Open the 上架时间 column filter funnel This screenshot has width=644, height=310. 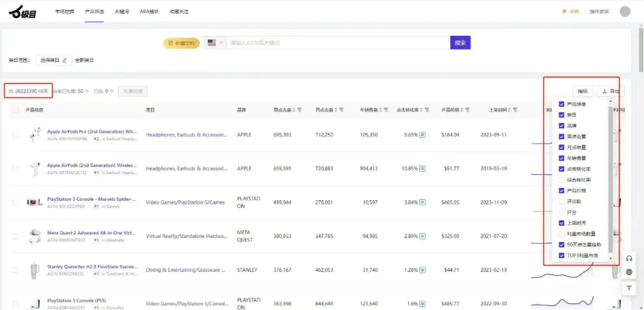pyautogui.click(x=515, y=110)
